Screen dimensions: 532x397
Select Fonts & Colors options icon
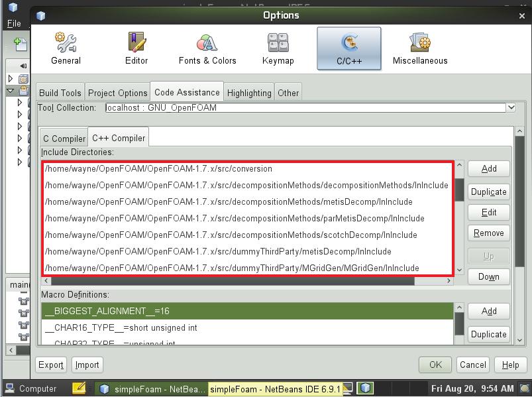pyautogui.click(x=207, y=48)
